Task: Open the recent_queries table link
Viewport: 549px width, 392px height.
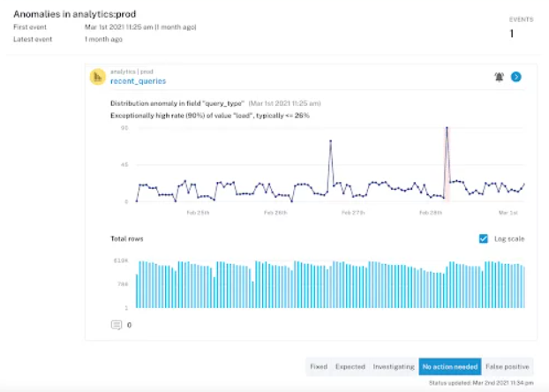Action: [138, 81]
